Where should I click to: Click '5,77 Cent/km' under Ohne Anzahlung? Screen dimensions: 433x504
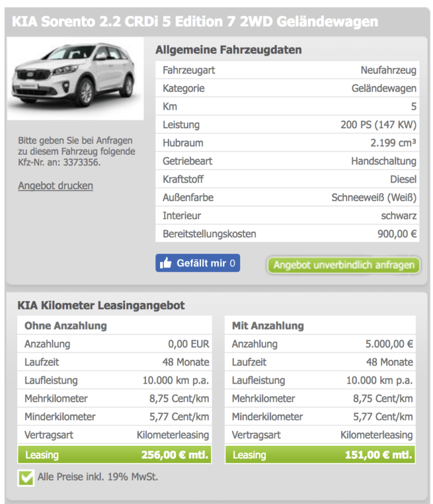179,417
